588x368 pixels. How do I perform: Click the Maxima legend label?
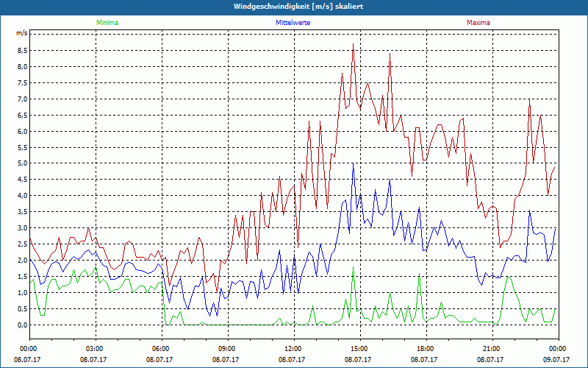[478, 23]
